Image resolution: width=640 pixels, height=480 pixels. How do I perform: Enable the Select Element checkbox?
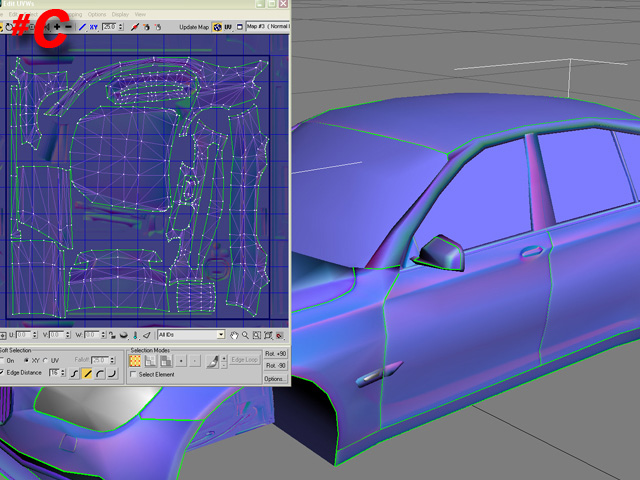click(x=135, y=374)
